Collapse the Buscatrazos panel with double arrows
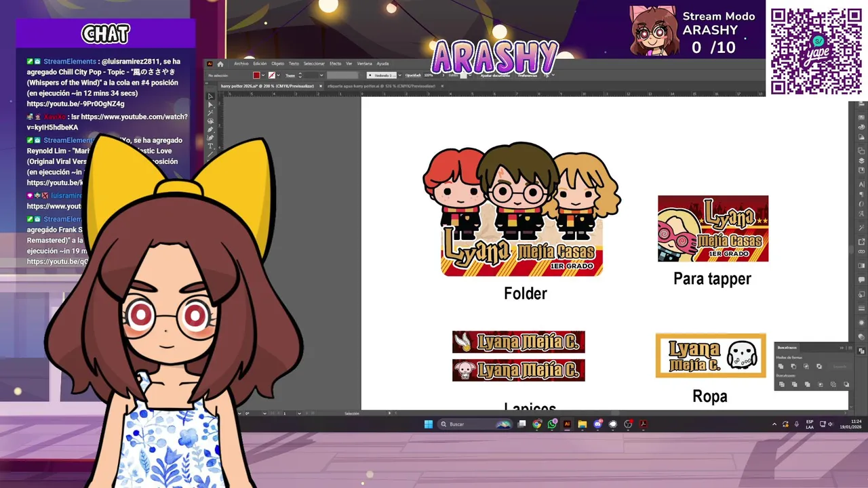 (842, 348)
